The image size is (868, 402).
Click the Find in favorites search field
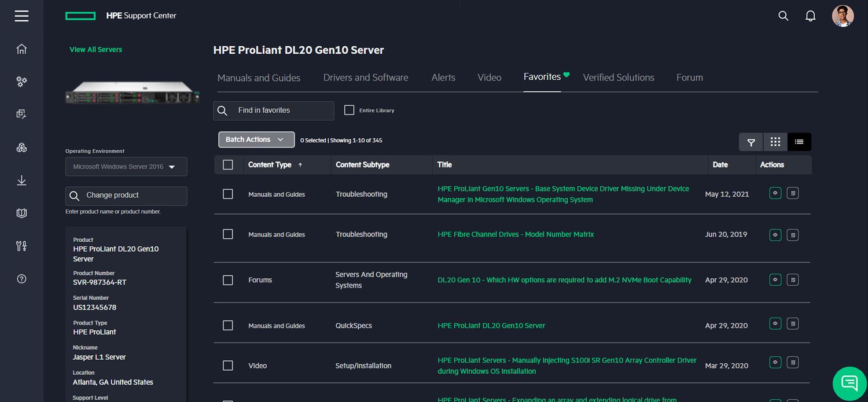pos(274,110)
